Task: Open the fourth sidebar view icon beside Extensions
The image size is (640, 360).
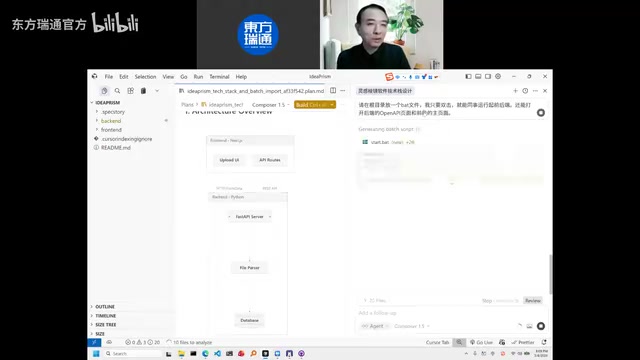Action: [143, 91]
